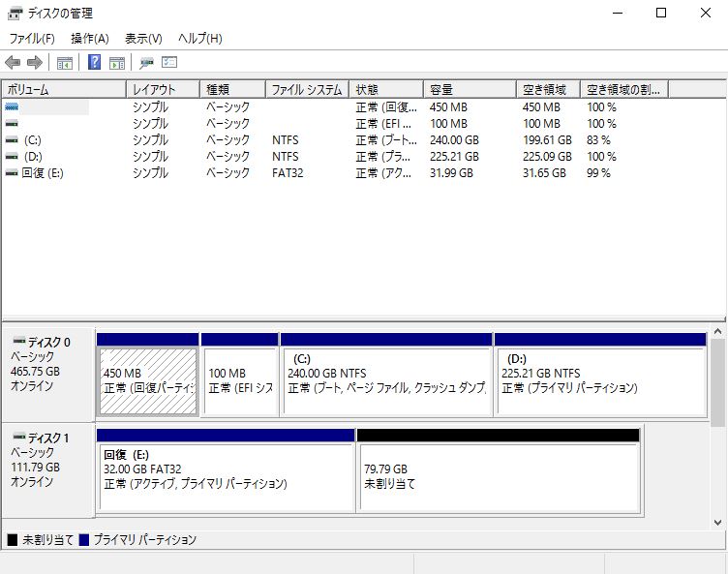
Task: Click blue プライマリ パーティション legend swatch
Action: click(84, 539)
